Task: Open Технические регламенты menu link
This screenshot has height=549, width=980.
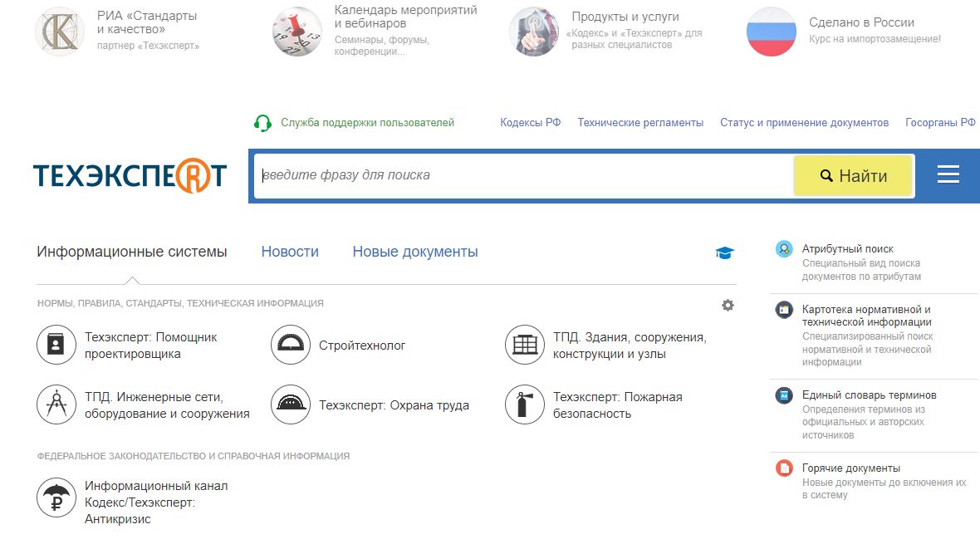Action: tap(640, 123)
